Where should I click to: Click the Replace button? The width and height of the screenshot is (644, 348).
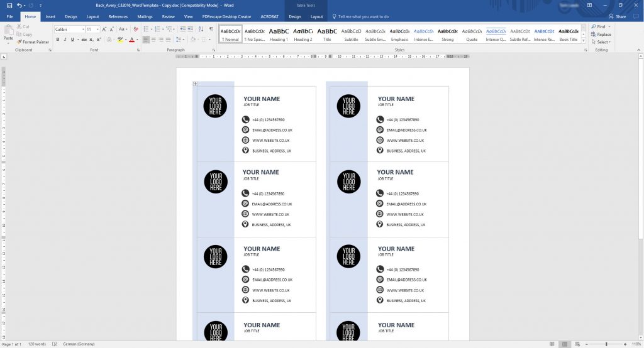coord(601,35)
